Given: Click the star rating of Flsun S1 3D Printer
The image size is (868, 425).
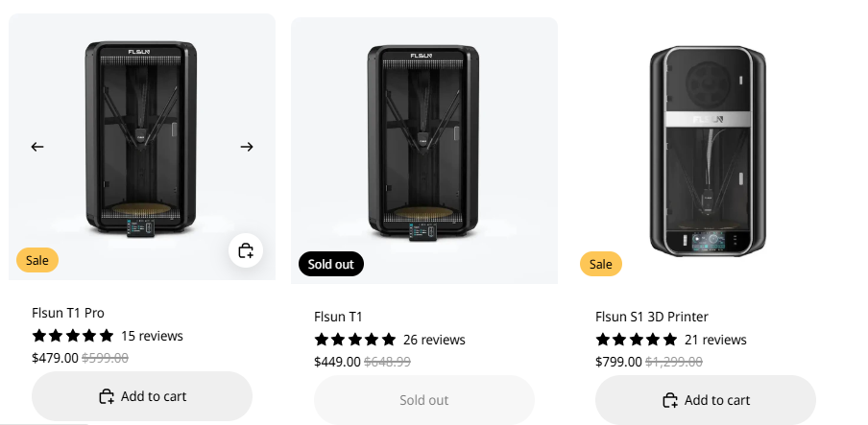Looking at the screenshot, I should point(637,340).
